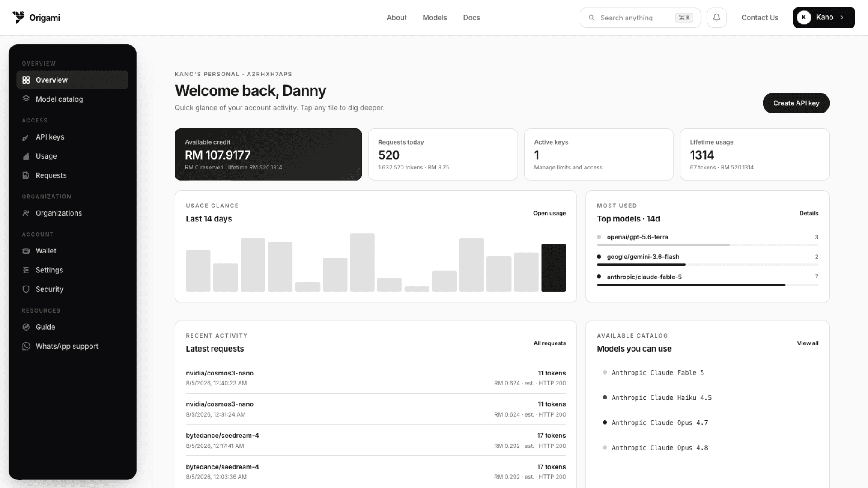Open Requests in the sidebar
This screenshot has height=488, width=868.
[x=72, y=175]
